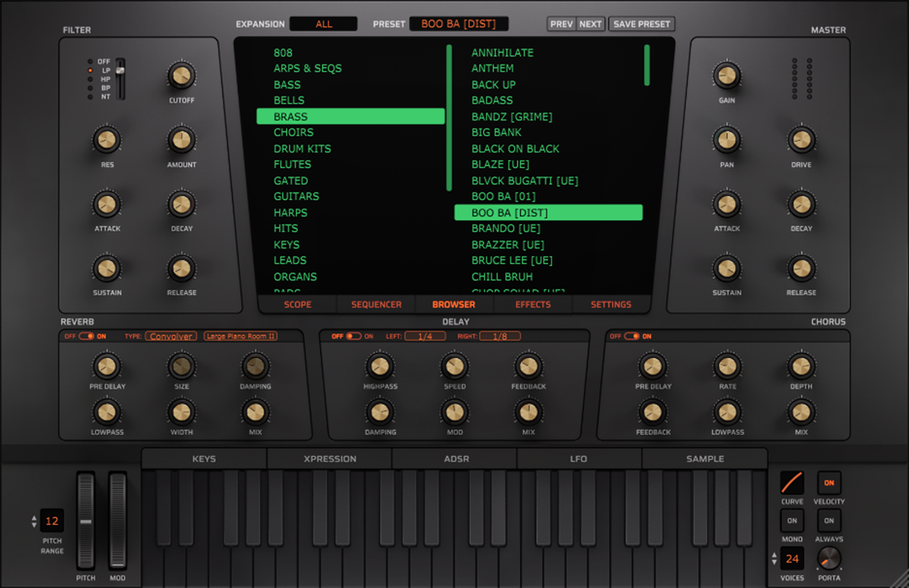The width and height of the screenshot is (909, 588).
Task: Disable the Chorus effect switch
Action: [x=632, y=336]
